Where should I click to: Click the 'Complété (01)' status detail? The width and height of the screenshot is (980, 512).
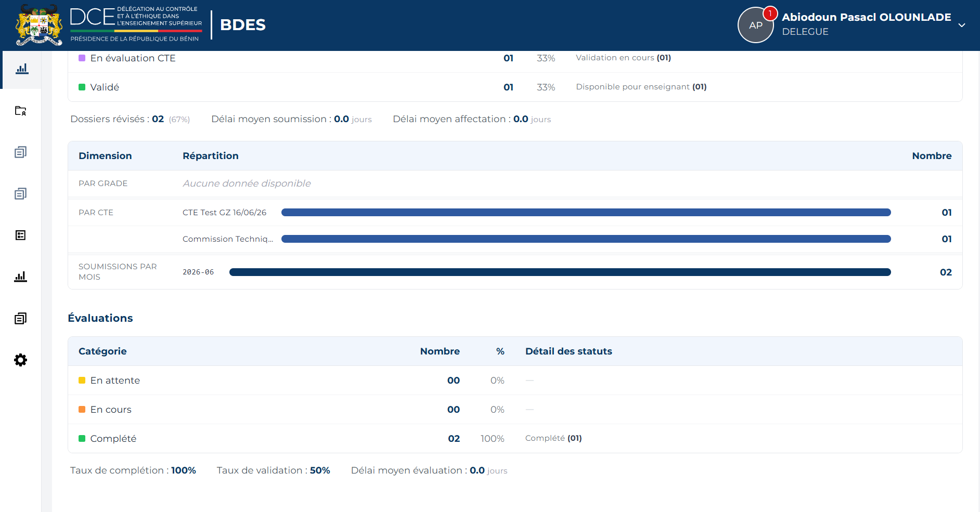point(553,438)
